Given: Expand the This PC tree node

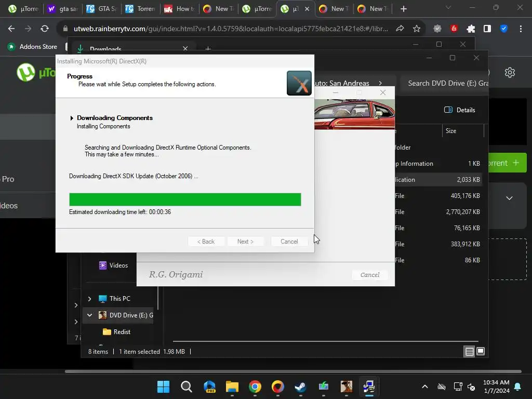Looking at the screenshot, I should click(x=89, y=299).
